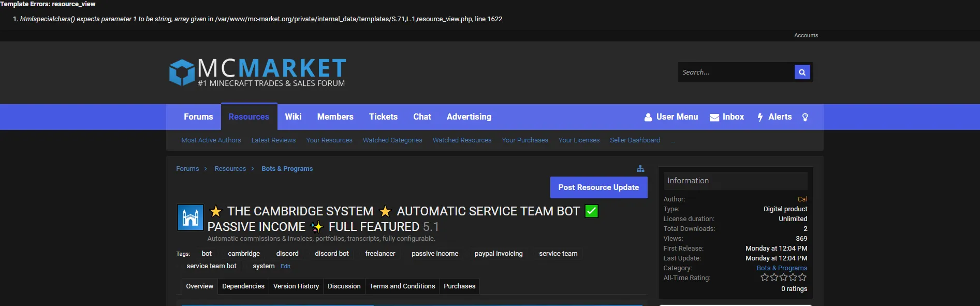Open the Chat tab
This screenshot has width=980, height=306.
[422, 117]
